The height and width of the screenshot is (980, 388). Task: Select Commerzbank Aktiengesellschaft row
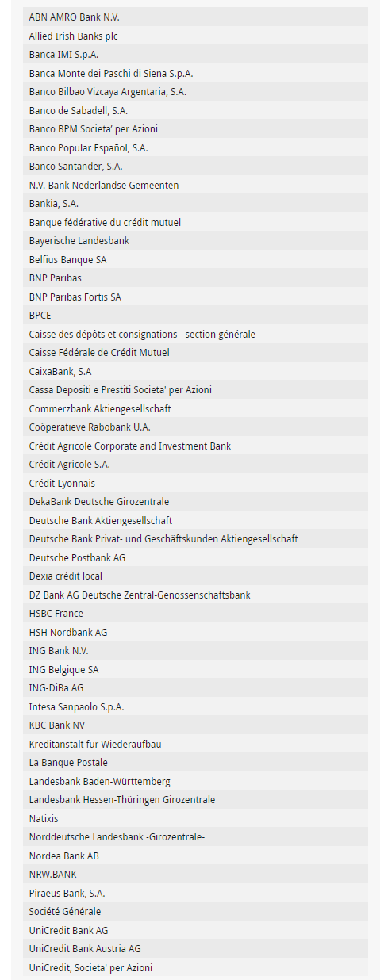coord(195,408)
